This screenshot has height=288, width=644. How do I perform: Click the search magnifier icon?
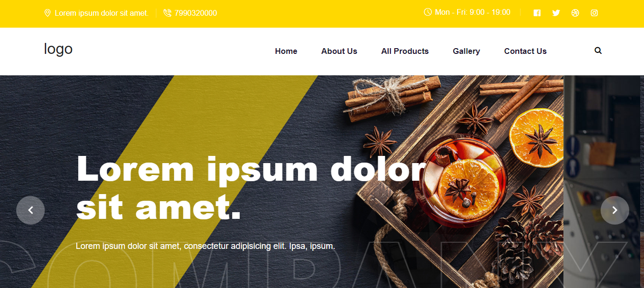tap(598, 51)
